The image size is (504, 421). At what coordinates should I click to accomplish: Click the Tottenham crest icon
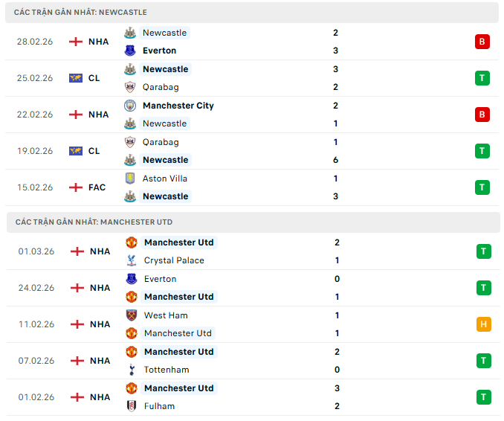(x=132, y=370)
